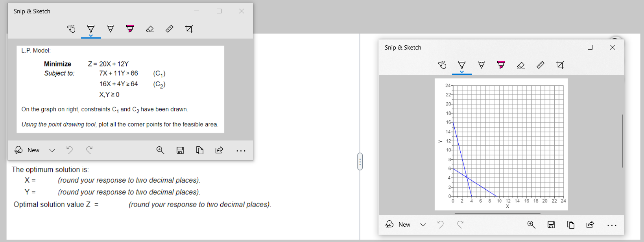Select Crop tool in left Snip & Sketch window
Viewport: 644px width, 242px height.
189,29
